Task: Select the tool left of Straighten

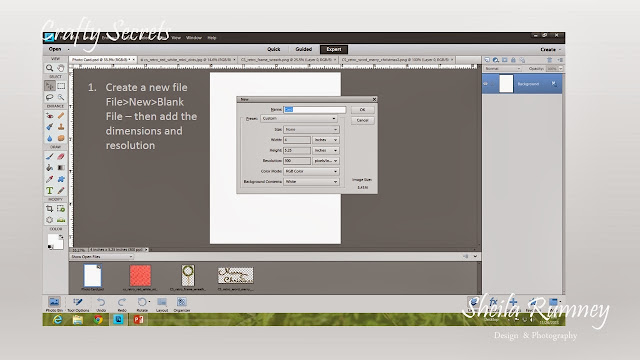Action: pos(49,220)
